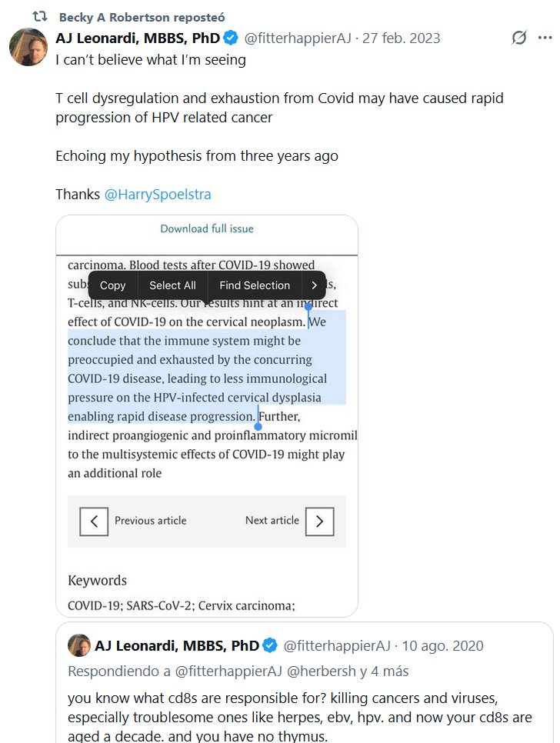Expand more options with the selection menu chevron
Image resolution: width=560 pixels, height=743 pixels.
pos(314,285)
